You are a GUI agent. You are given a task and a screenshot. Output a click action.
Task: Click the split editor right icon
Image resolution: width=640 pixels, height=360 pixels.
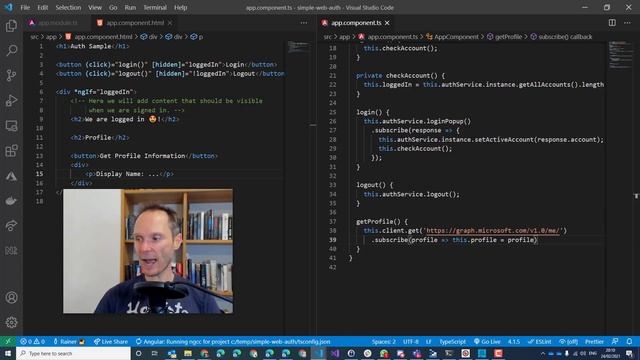tap(612, 23)
